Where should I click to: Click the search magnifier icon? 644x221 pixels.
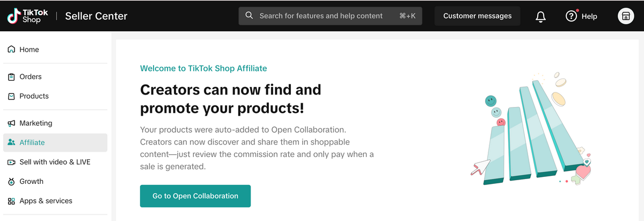(x=249, y=16)
